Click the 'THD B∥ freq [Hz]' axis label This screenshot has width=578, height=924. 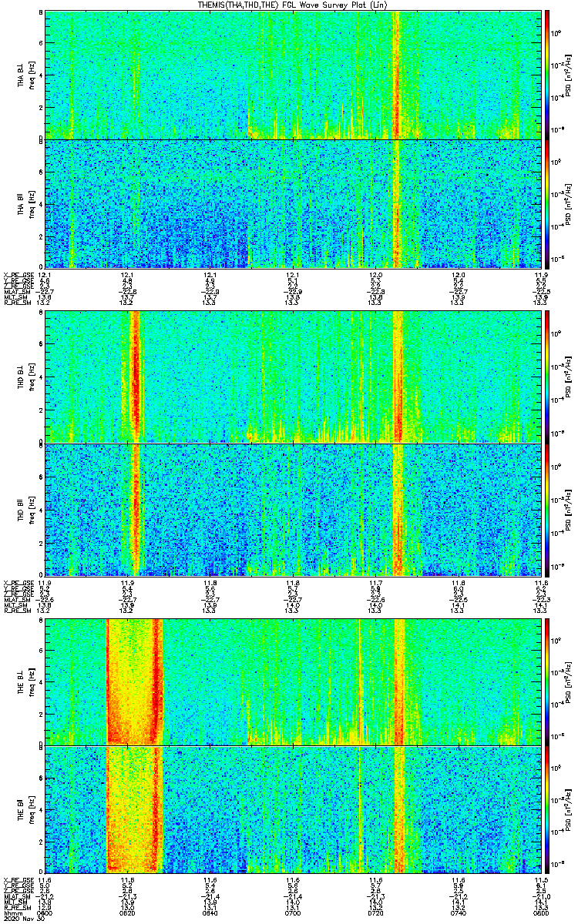[x=26, y=509]
